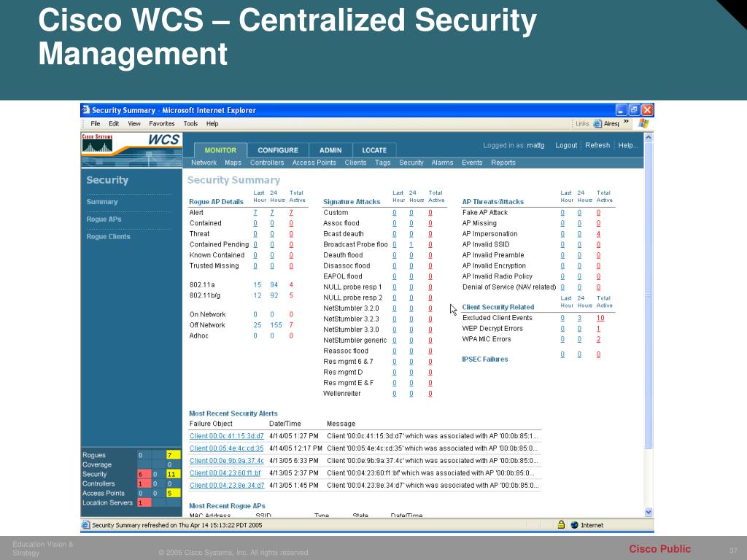The image size is (747, 560).
Task: Click red Security alarm box showing 6
Action: click(x=144, y=474)
